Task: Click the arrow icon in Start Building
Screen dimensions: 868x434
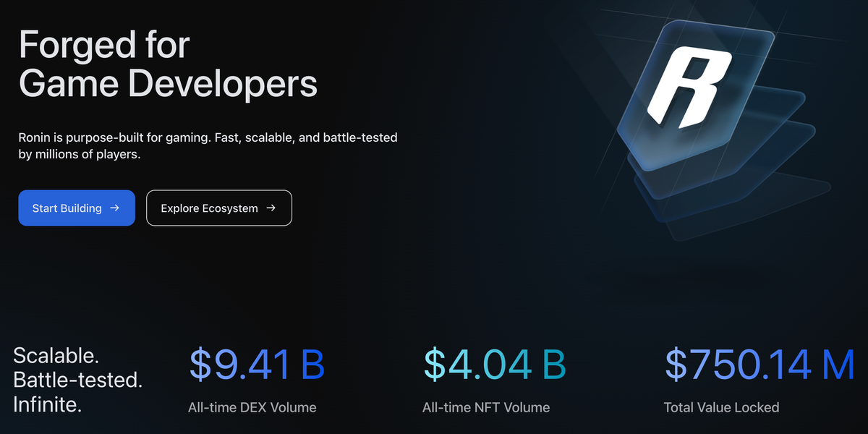Action: 114,208
